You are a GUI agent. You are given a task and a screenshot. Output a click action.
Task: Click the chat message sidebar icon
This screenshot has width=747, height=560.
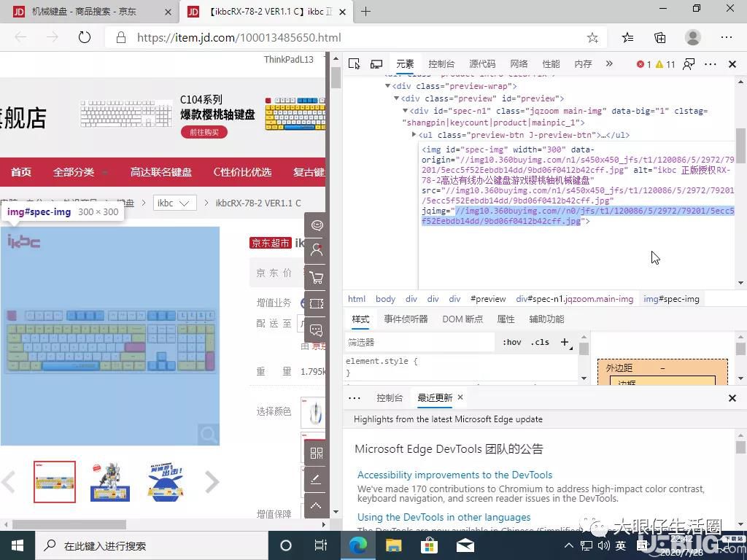pos(317,330)
